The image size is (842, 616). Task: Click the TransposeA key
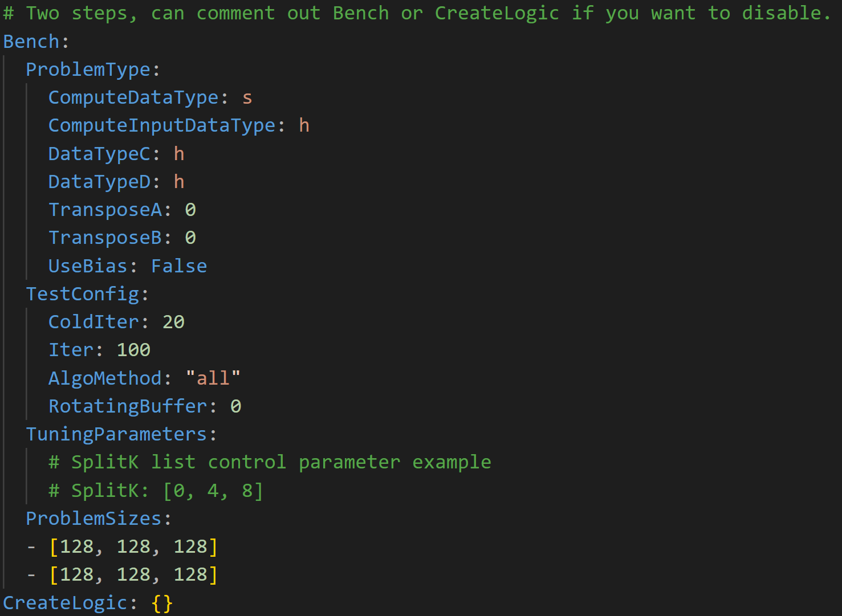pyautogui.click(x=105, y=210)
